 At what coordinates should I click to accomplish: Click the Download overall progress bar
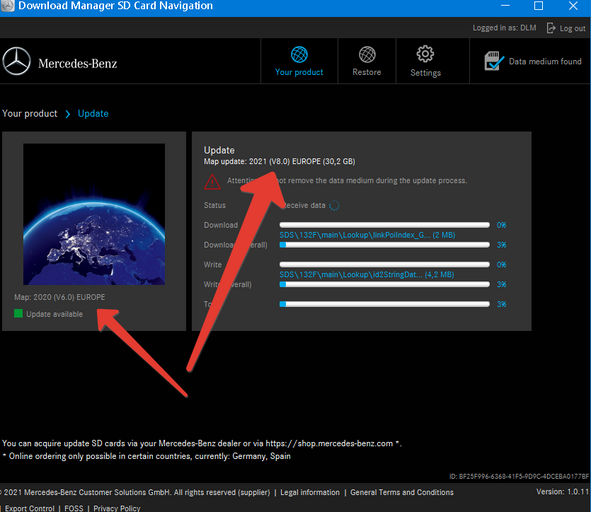(x=384, y=245)
